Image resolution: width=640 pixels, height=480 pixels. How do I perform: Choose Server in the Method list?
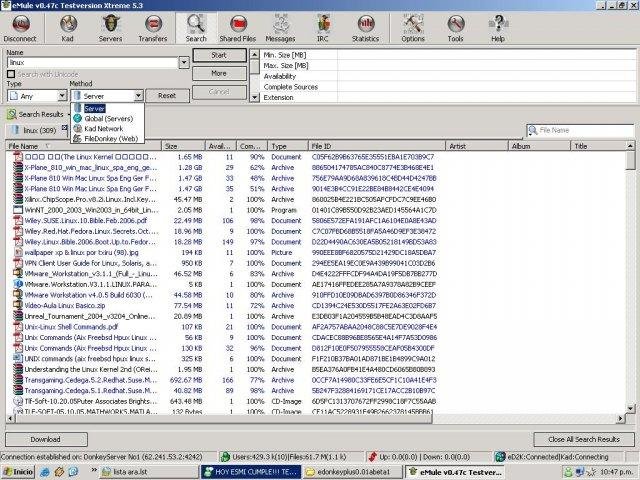pos(107,108)
